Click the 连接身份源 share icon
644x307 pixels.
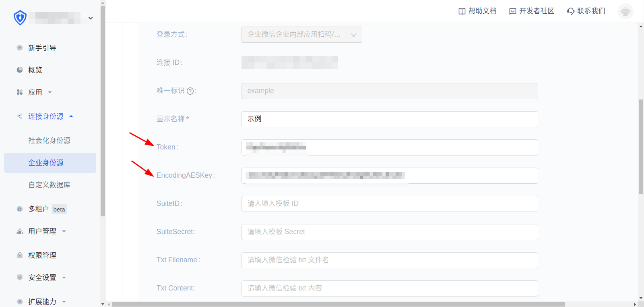coord(19,116)
